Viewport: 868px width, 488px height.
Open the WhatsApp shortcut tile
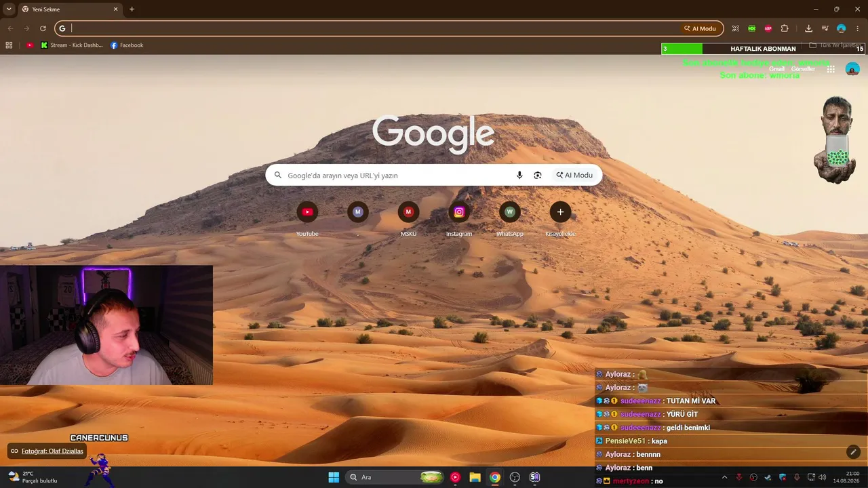pyautogui.click(x=510, y=218)
